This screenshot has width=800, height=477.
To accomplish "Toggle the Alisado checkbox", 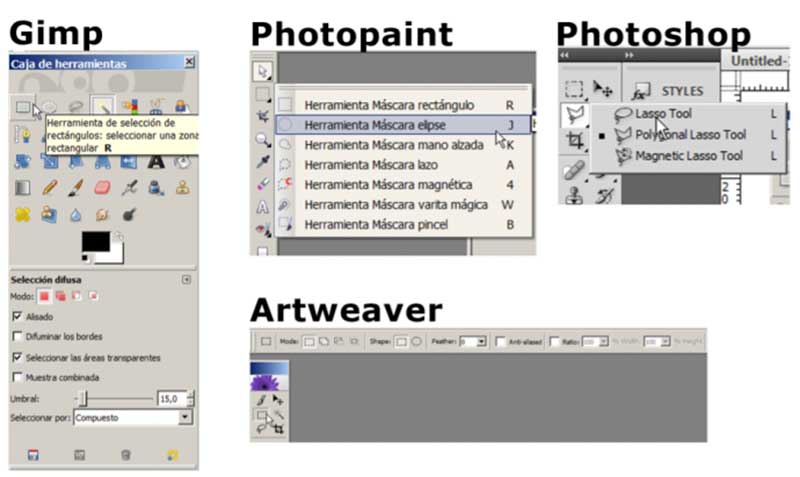I will pyautogui.click(x=17, y=316).
